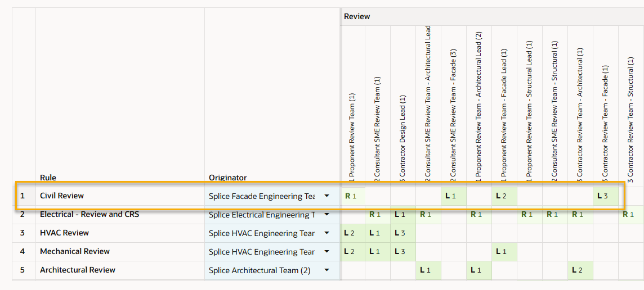Click L3 cell in Civil Review row
The image size is (644, 290).
(x=605, y=196)
